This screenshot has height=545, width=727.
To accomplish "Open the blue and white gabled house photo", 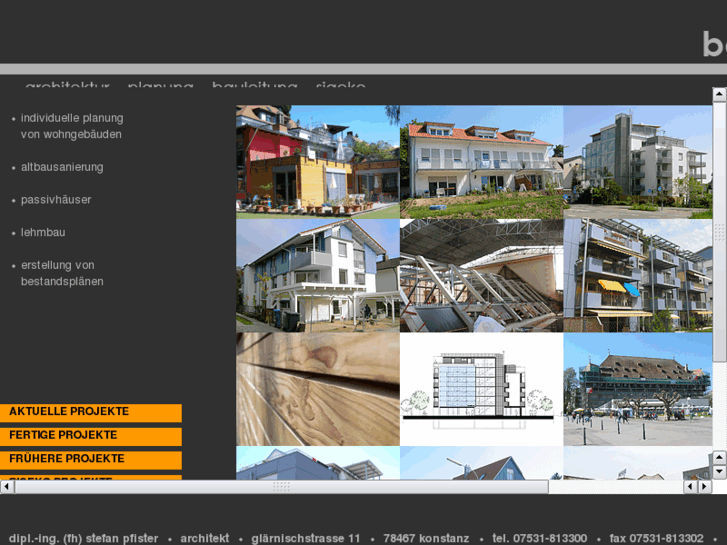I will [x=318, y=276].
